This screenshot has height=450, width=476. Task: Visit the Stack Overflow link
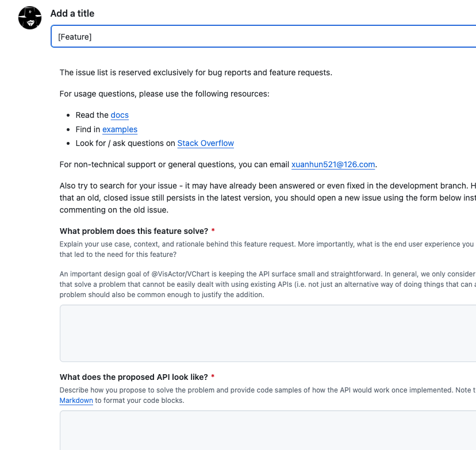[205, 143]
